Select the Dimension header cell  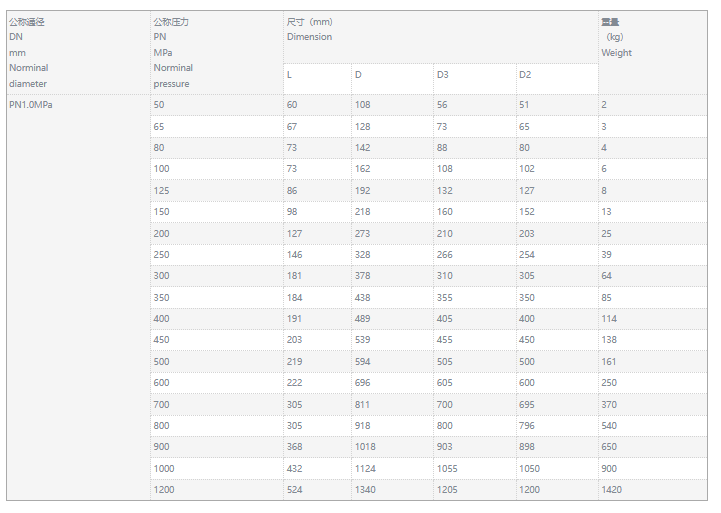point(309,37)
